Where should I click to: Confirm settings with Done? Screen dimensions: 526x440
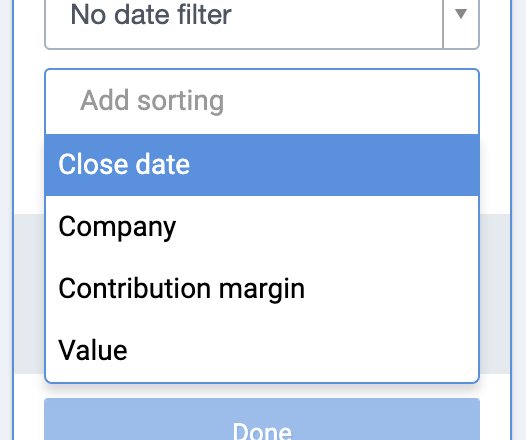[x=262, y=419]
